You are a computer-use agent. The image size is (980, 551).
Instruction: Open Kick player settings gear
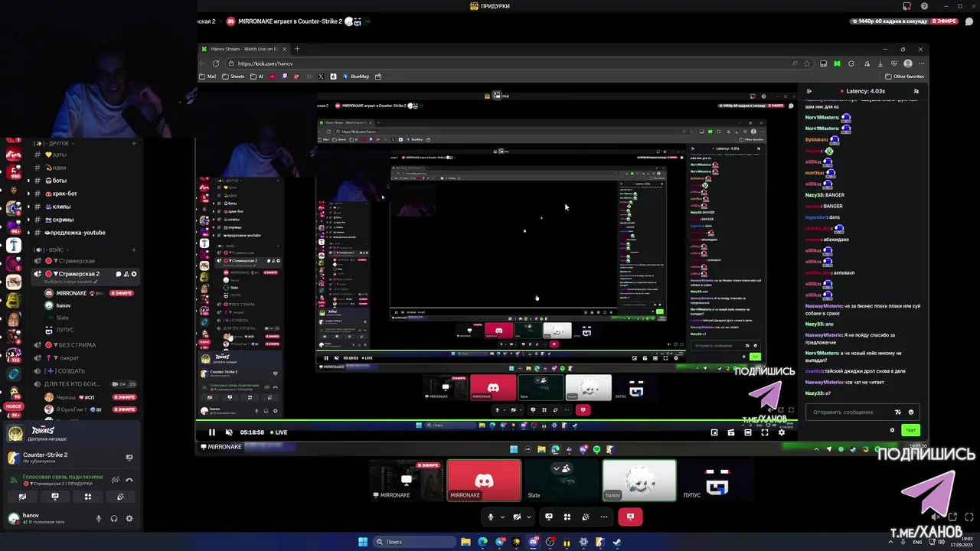781,432
